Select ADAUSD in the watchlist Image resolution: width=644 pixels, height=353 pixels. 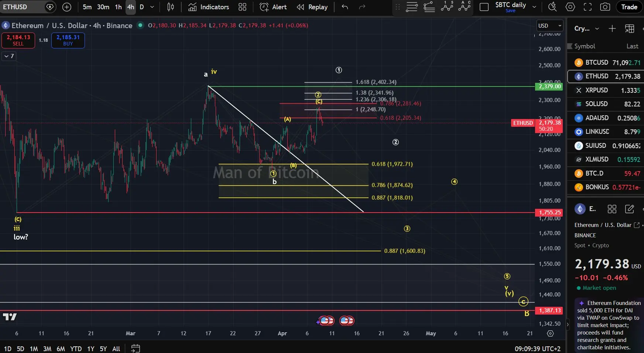click(x=606, y=118)
